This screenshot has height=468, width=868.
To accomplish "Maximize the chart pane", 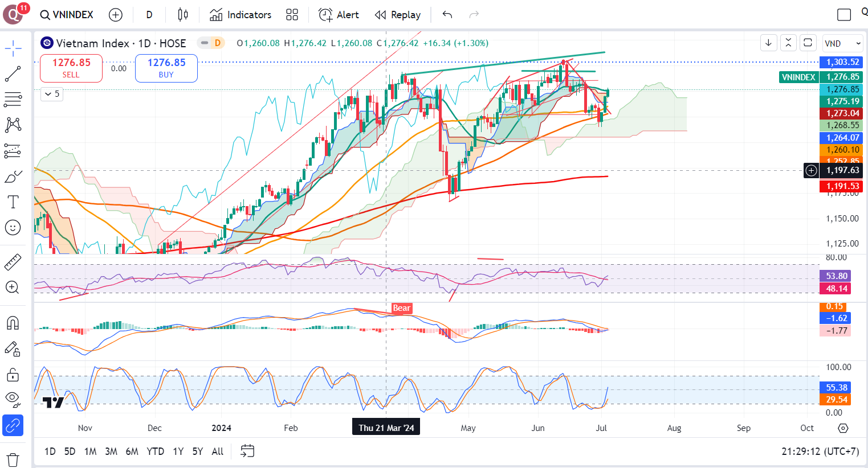I will 808,43.
